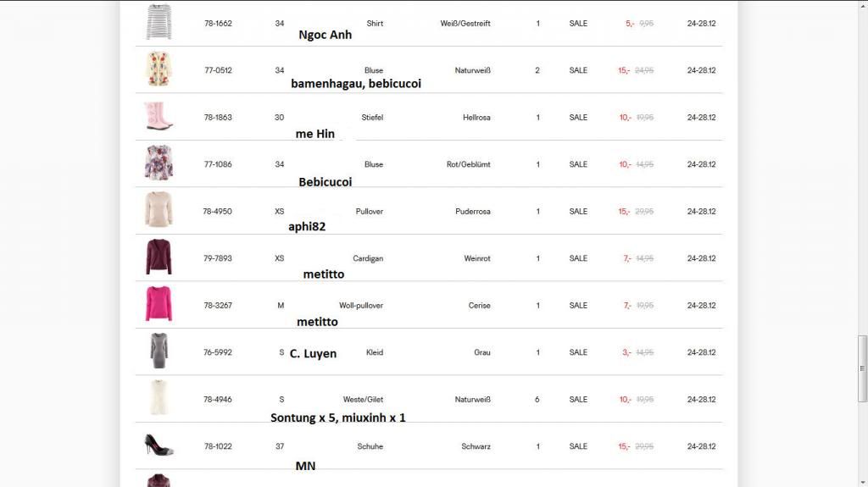Viewport: 868px width, 487px height.
Task: Click the sale price of the Schuhe row
Action: point(624,446)
